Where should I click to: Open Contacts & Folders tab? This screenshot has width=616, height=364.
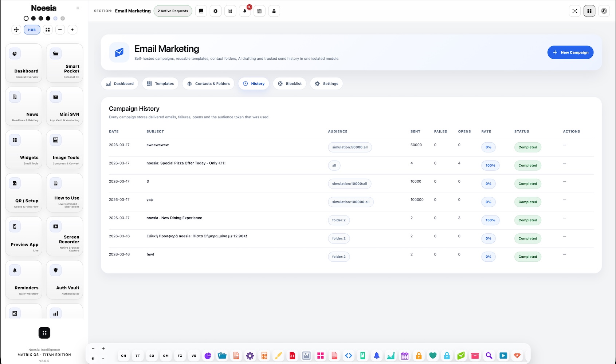click(x=208, y=84)
